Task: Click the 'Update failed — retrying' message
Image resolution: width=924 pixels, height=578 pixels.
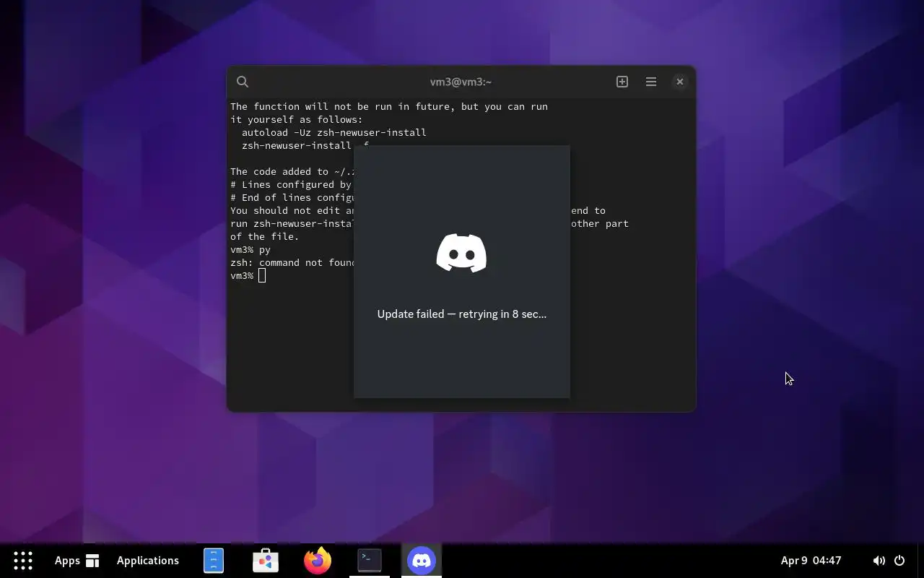Action: coord(462,314)
